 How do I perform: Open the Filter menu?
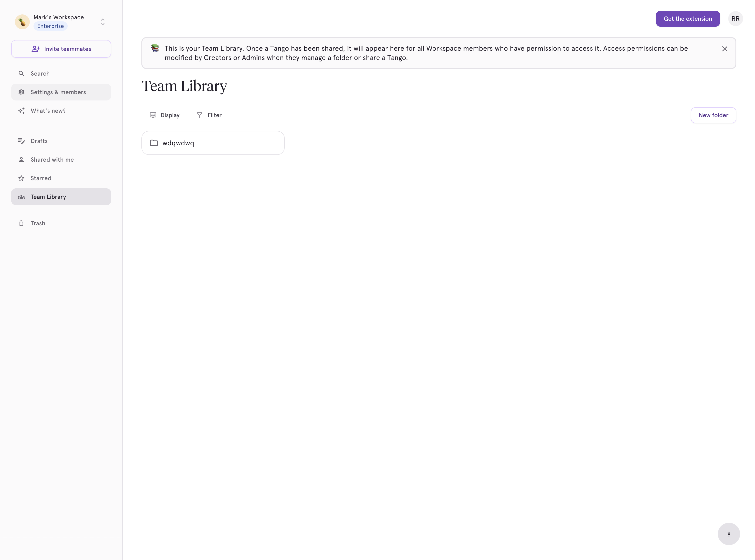coord(209,115)
